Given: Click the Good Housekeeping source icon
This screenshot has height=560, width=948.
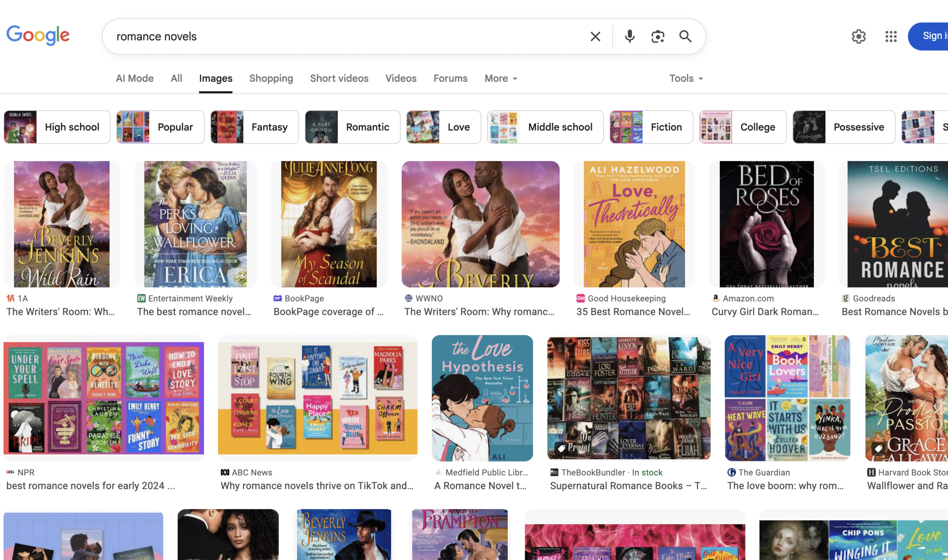Looking at the screenshot, I should click(581, 298).
